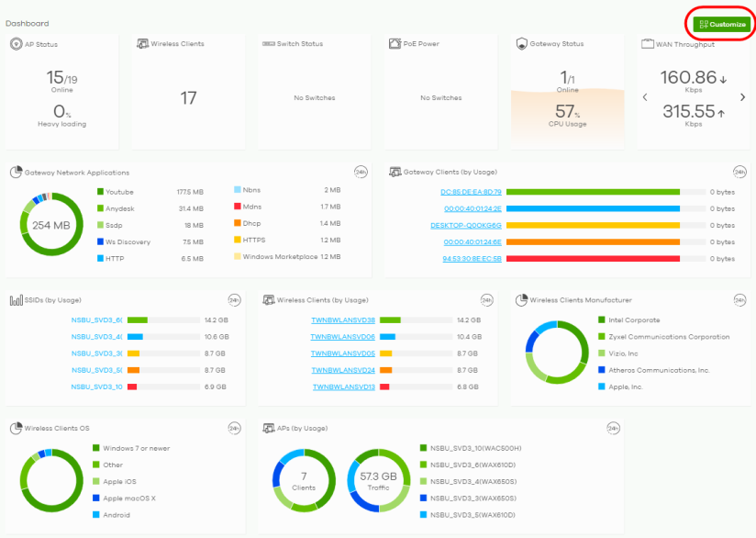Click the WAN Throughput icon
The image size is (756, 538).
648,44
